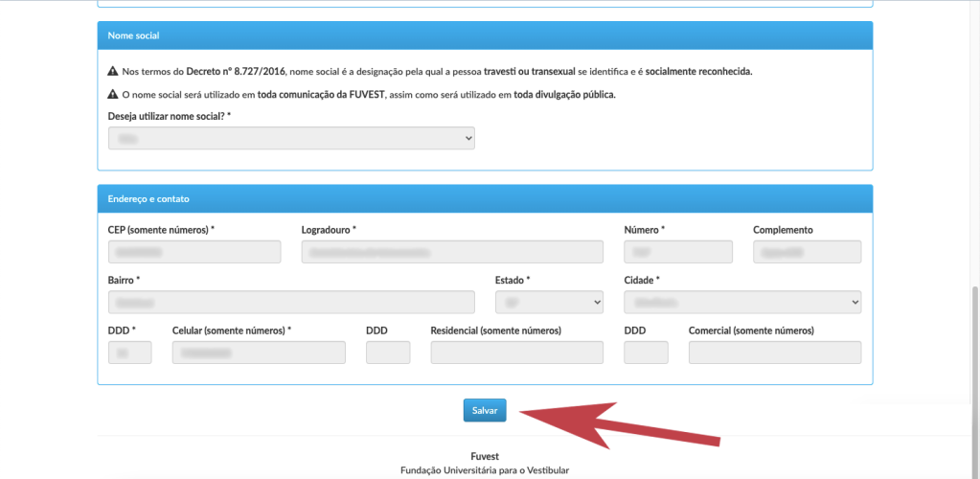Click the 'Endereço e contato' panel header

click(485, 199)
